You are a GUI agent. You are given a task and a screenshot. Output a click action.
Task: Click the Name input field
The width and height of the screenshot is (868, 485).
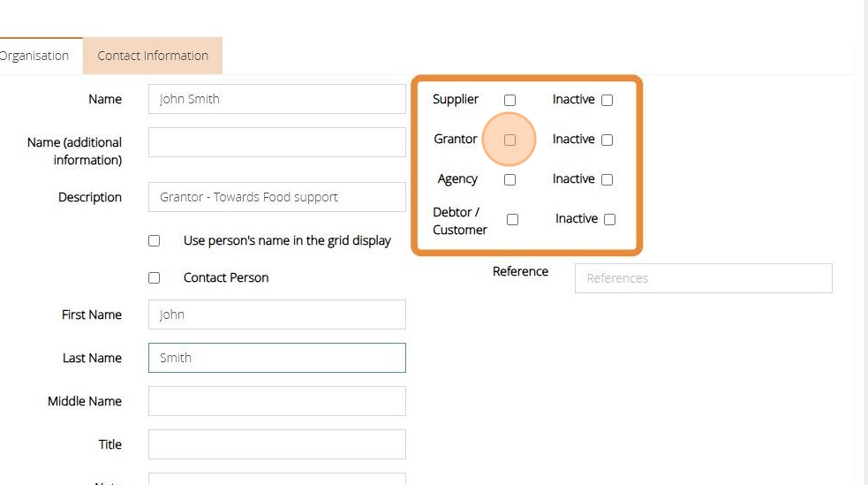[276, 99]
